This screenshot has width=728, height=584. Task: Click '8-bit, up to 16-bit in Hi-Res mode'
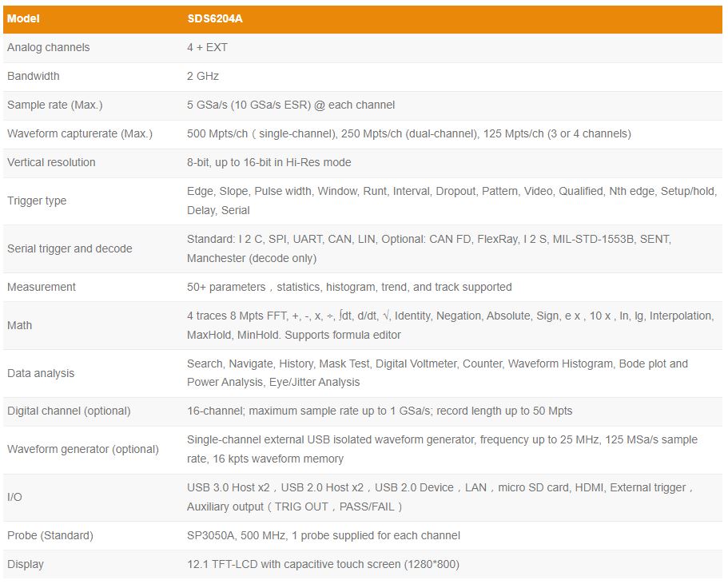click(x=269, y=162)
